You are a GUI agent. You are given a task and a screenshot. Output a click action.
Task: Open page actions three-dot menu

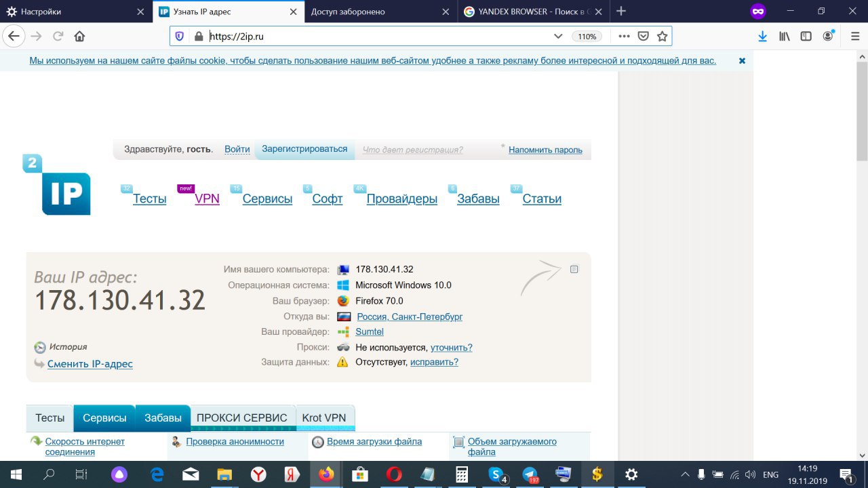[625, 36]
